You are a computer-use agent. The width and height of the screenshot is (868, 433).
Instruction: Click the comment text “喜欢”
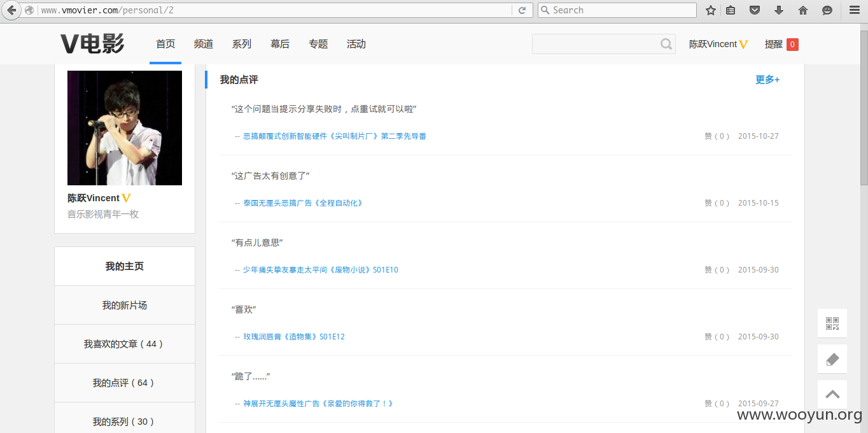(244, 309)
